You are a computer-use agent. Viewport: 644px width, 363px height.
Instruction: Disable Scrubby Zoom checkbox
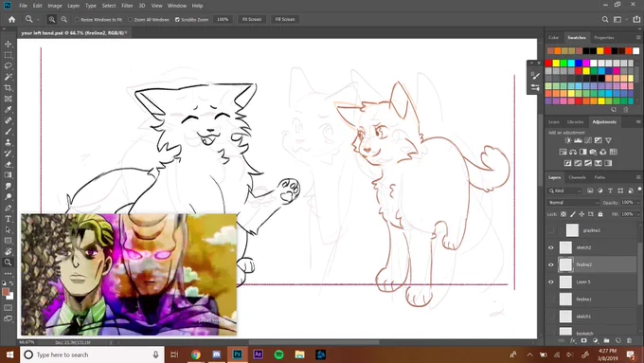click(177, 19)
